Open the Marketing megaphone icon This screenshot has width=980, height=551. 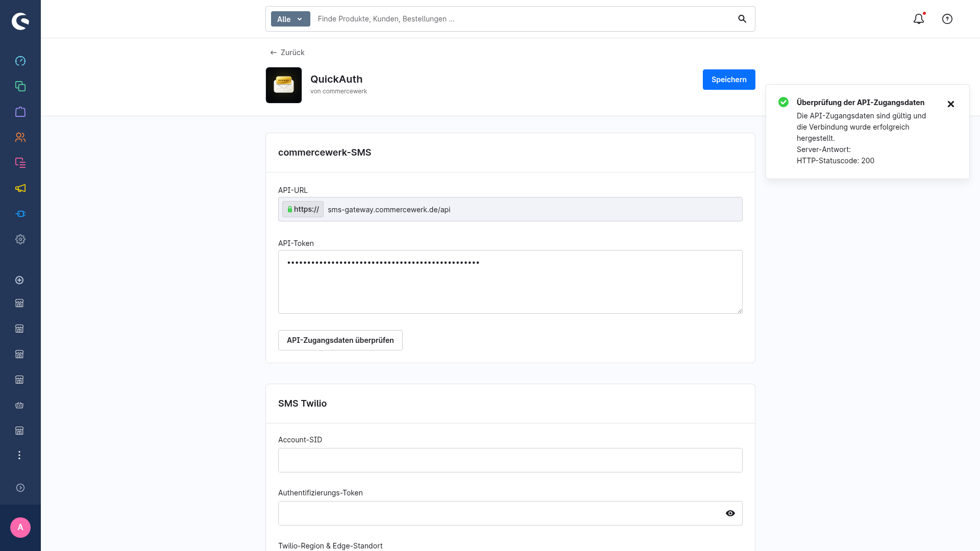pyautogui.click(x=20, y=188)
